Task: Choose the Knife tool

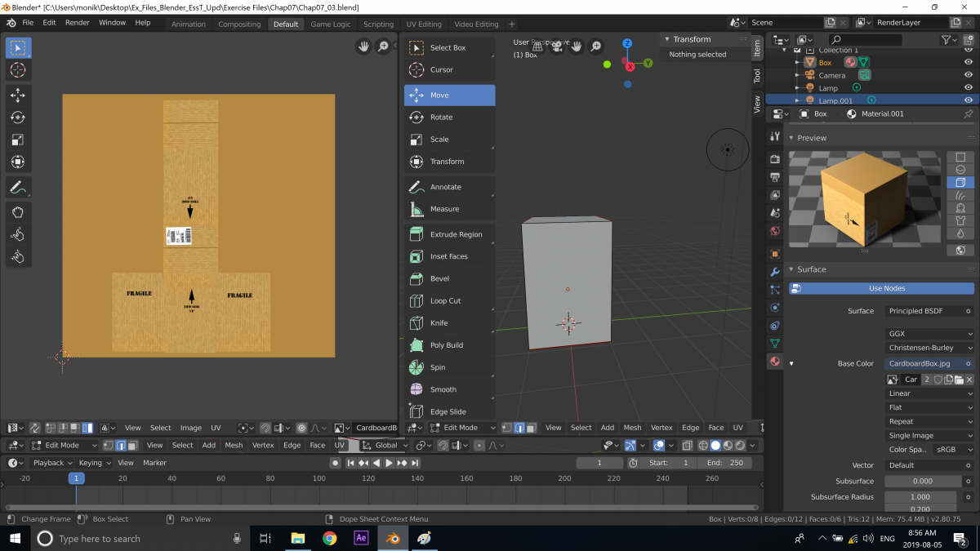Action: 443,323
